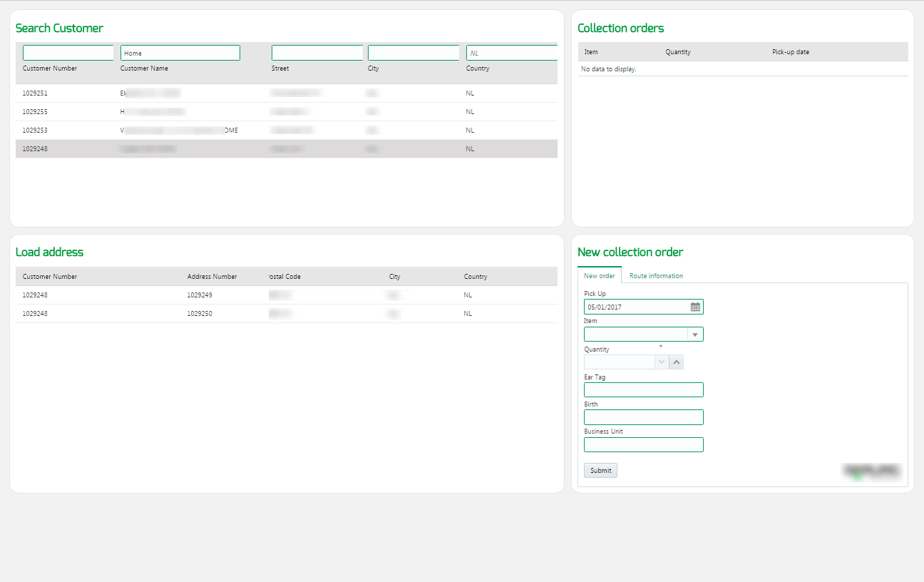The height and width of the screenshot is (582, 924).
Task: Expand the Item dropdown arrow
Action: (695, 335)
